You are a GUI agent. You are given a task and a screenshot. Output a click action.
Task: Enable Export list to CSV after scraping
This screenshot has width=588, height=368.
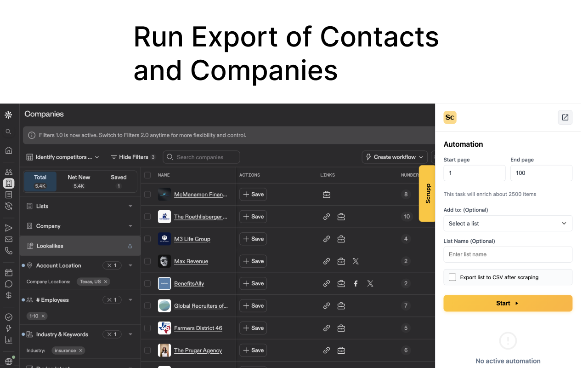[452, 277]
